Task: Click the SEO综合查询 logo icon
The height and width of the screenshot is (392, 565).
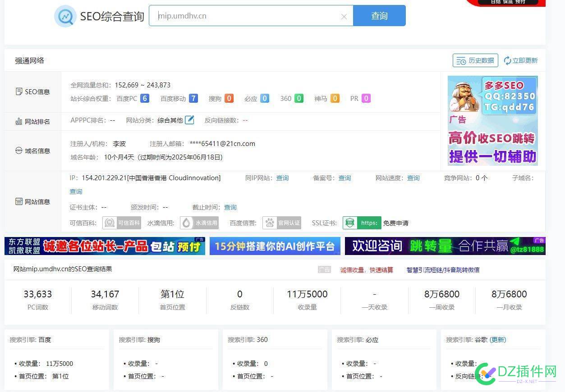Action: [x=65, y=16]
